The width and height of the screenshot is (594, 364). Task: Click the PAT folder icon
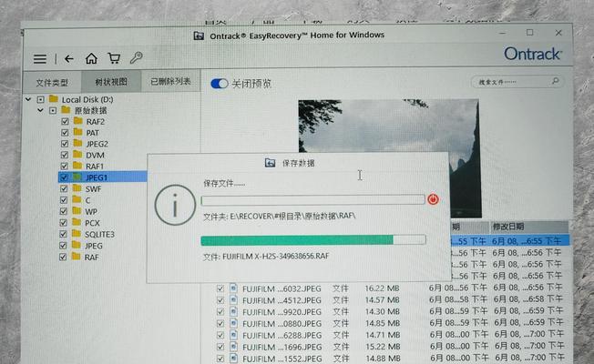(78, 132)
